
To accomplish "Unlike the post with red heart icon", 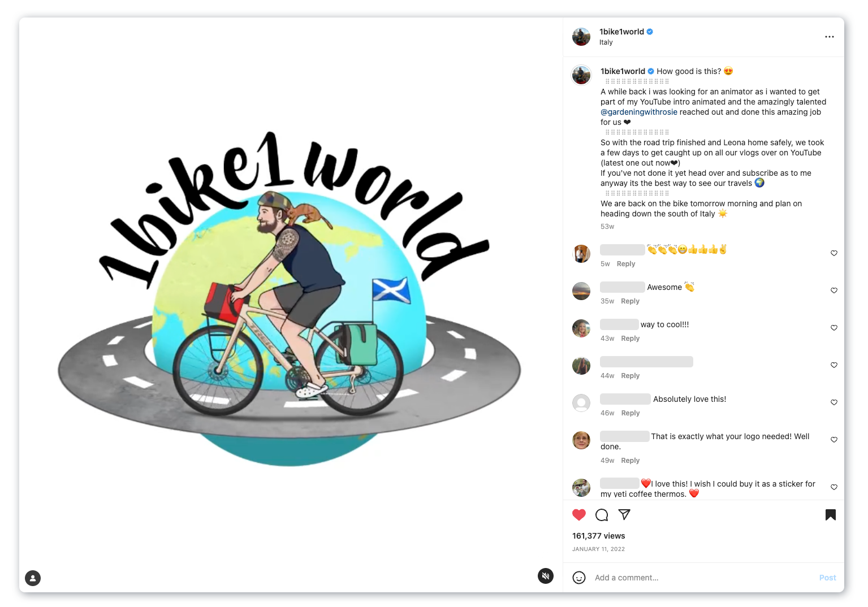I will click(579, 515).
